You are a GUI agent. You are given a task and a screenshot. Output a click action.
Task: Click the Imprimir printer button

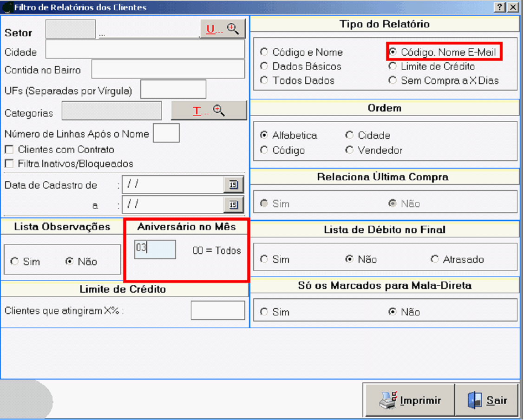coord(409,400)
